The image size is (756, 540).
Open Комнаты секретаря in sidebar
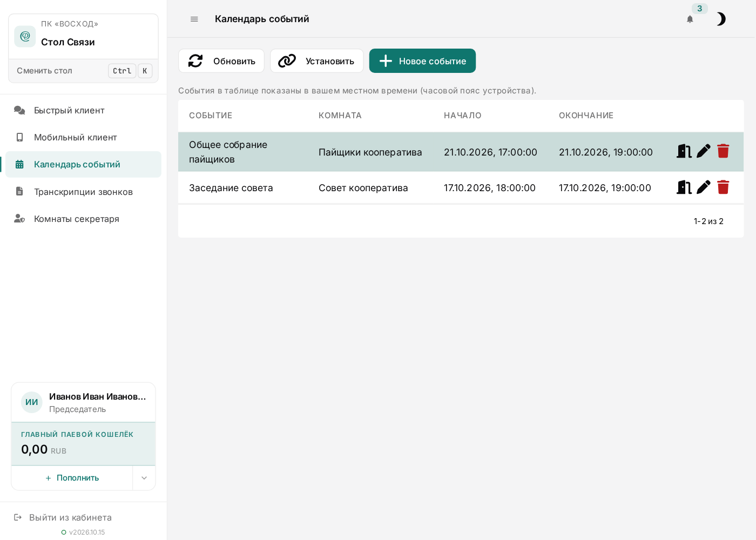click(83, 219)
